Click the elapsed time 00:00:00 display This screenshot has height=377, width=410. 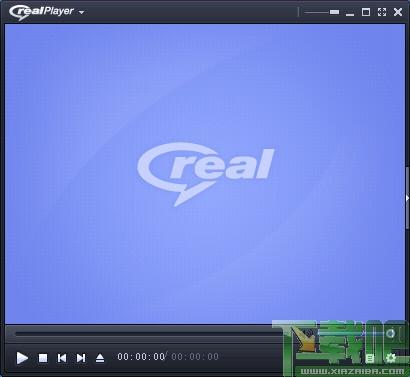(141, 357)
